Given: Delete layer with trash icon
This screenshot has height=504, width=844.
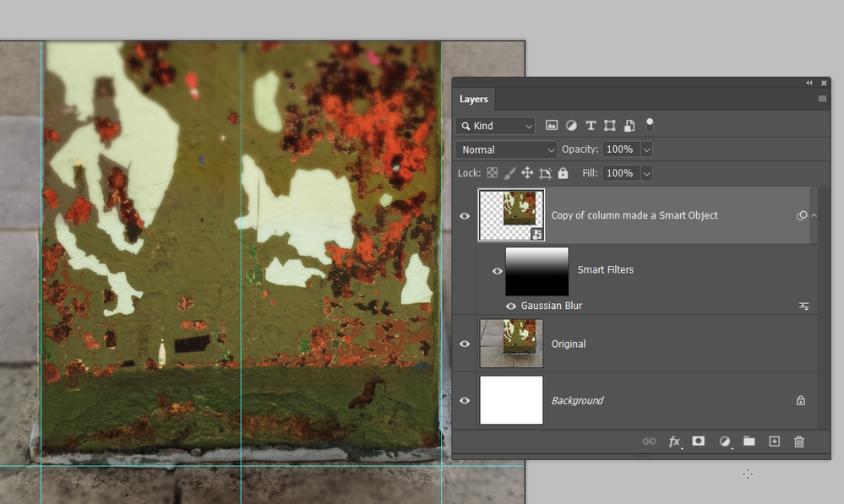Looking at the screenshot, I should tap(798, 442).
